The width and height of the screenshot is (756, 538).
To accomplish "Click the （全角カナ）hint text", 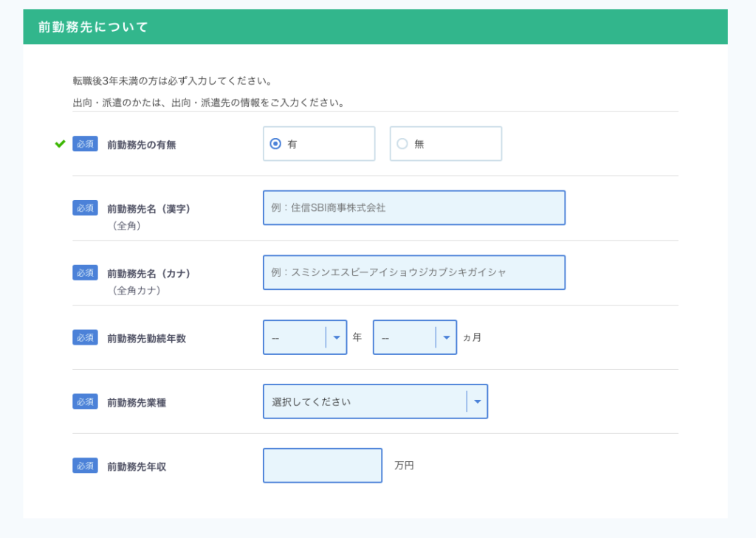I will coord(137,291).
